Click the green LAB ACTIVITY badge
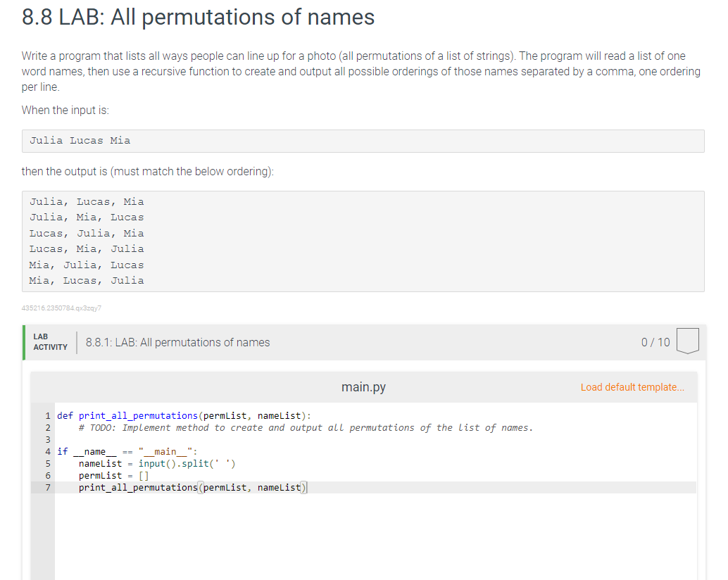 50,341
